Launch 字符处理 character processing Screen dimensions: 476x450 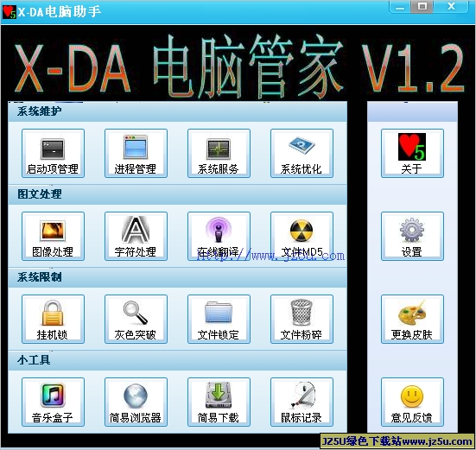pos(136,236)
